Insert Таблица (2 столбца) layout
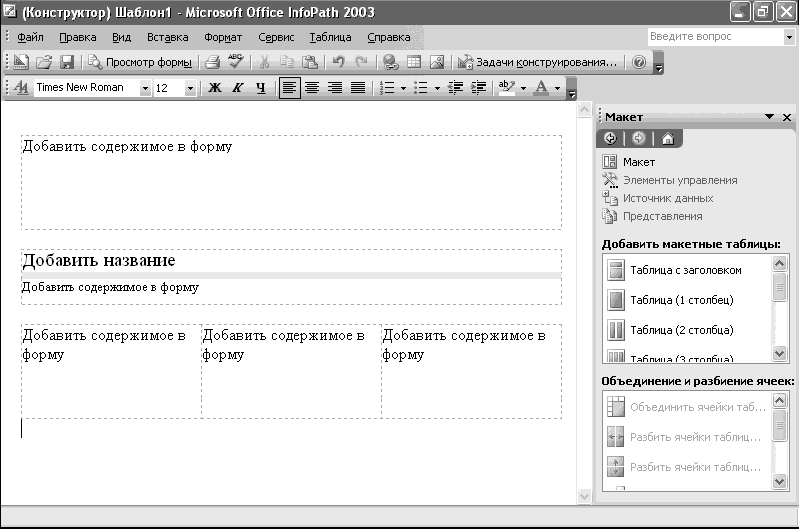The height and width of the screenshot is (529, 799). click(x=682, y=330)
